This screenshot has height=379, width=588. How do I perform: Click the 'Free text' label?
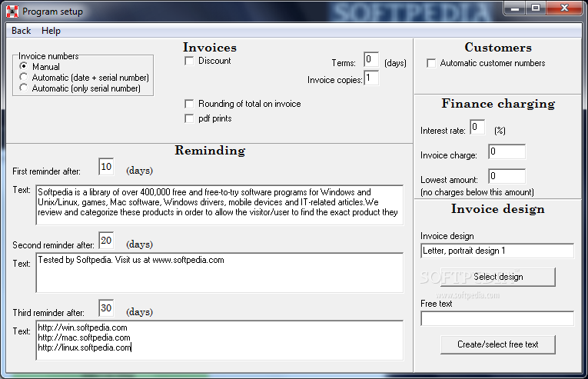(436, 304)
